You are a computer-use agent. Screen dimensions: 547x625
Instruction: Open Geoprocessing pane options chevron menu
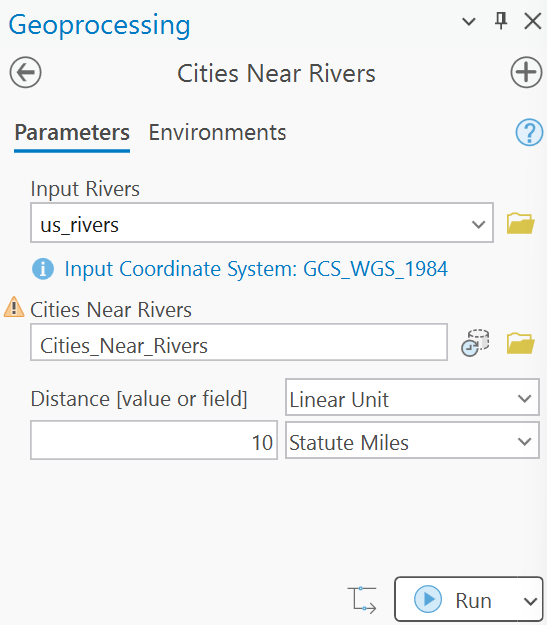click(468, 22)
